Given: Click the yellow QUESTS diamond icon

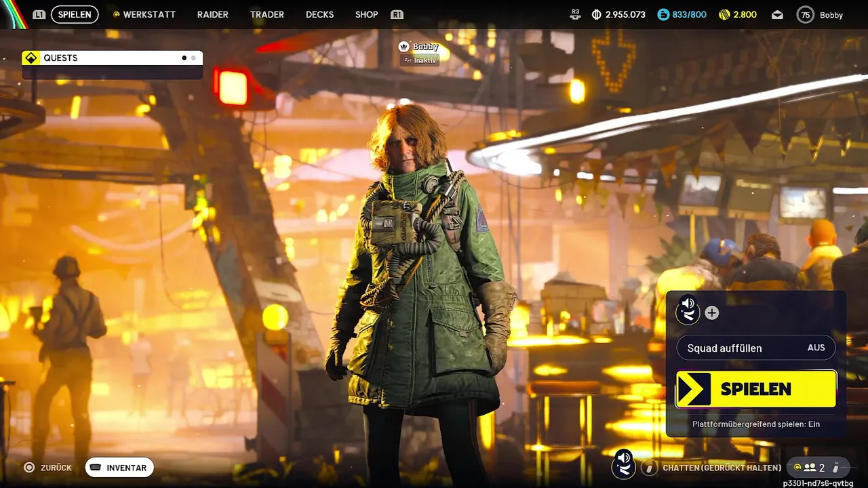Looking at the screenshot, I should click(x=31, y=58).
